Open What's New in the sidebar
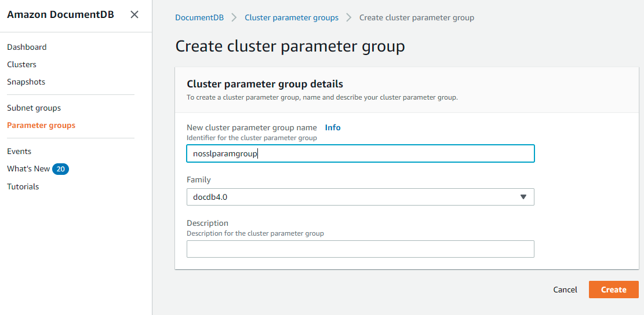644x315 pixels. (28, 169)
